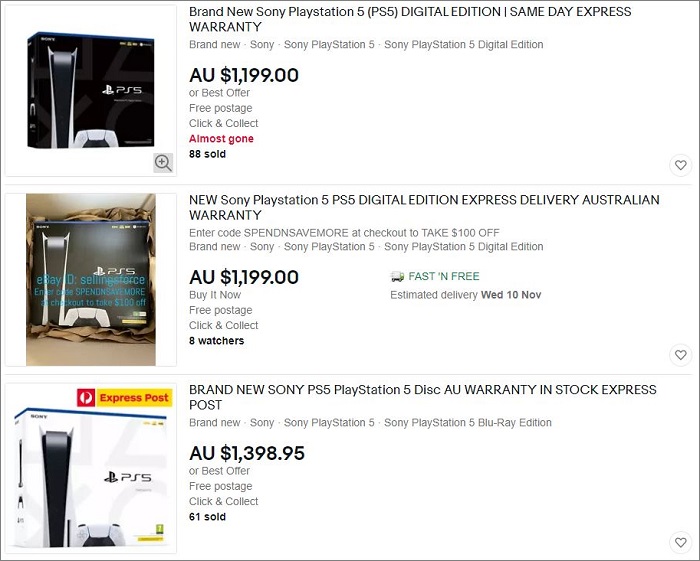Image resolution: width=700 pixels, height=561 pixels.
Task: Click "61 sold" on the Disc listing
Action: [x=208, y=517]
